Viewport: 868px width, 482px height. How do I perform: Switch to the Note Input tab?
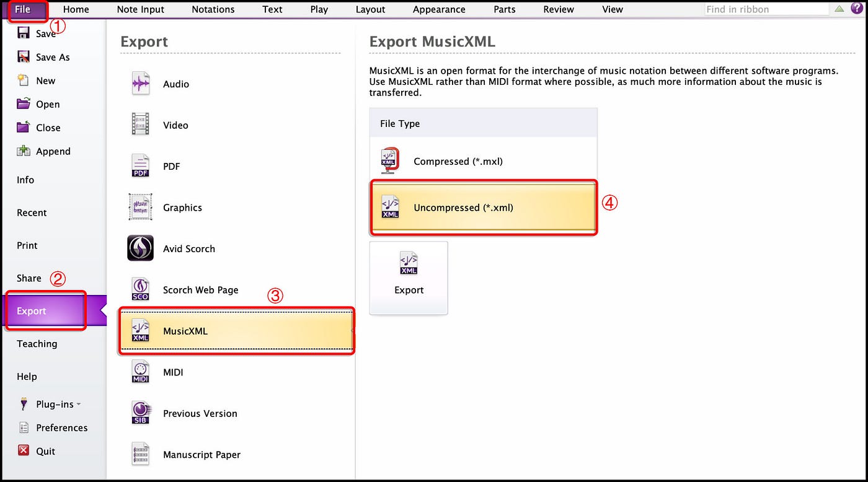pos(141,9)
